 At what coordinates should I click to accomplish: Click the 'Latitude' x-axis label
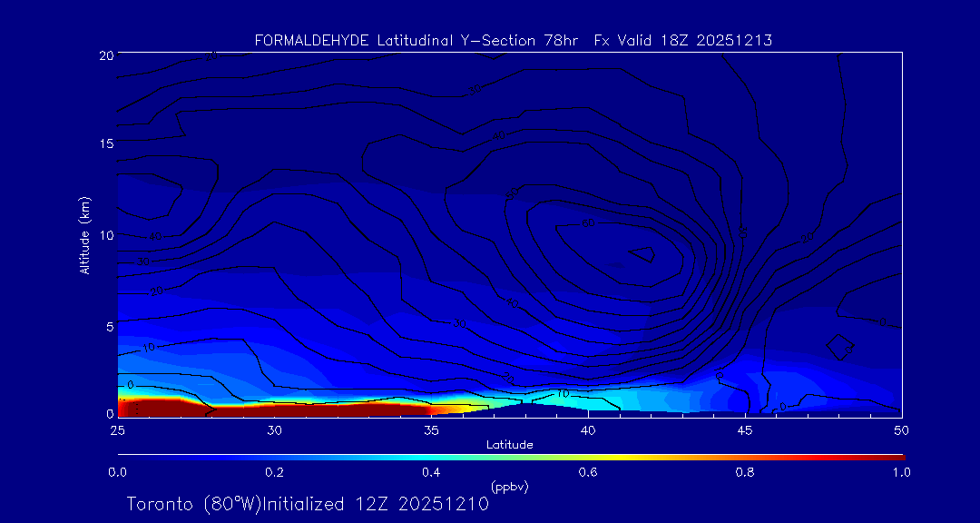[509, 444]
